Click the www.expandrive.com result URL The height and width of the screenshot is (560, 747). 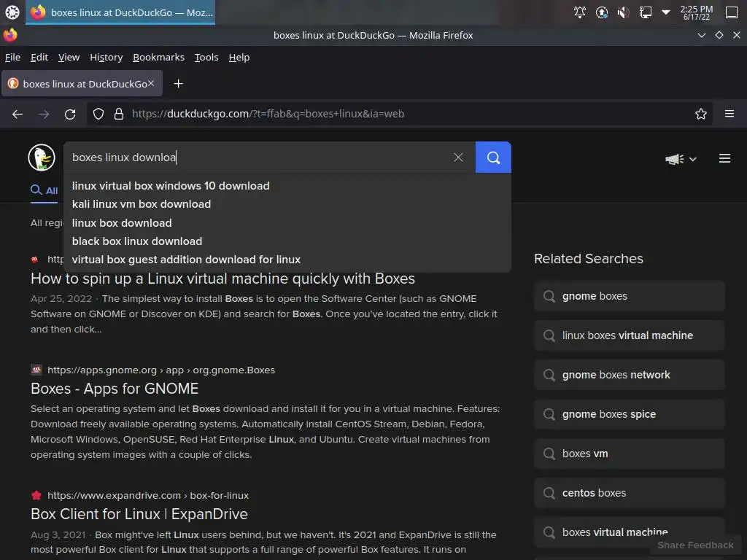point(148,495)
